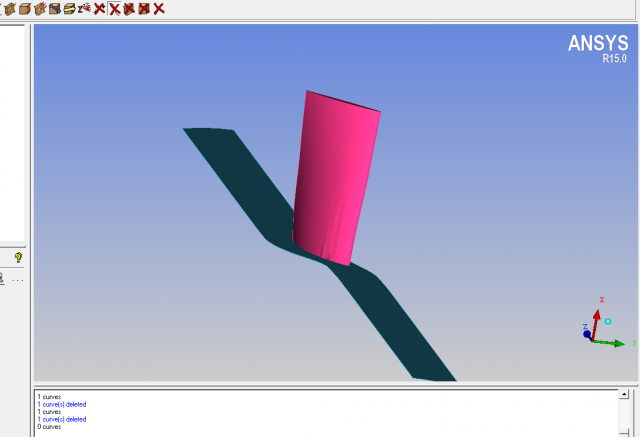Click the Restore Dormant Entities icon
Image resolution: width=640 pixels, height=437 pixels.
click(x=84, y=8)
